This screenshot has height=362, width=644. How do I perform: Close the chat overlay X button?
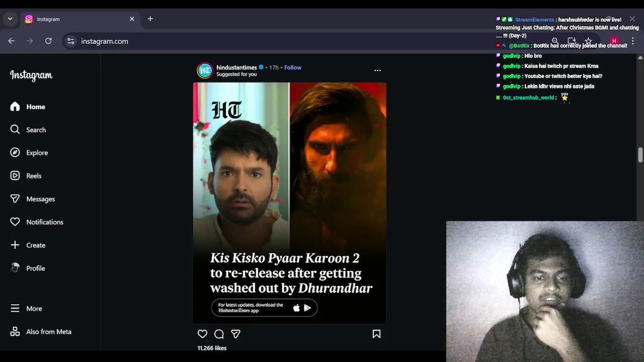point(632,19)
